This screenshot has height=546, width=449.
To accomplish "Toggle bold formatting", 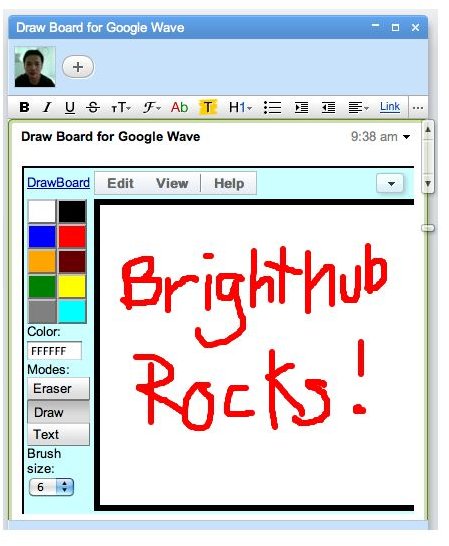I will [x=24, y=107].
